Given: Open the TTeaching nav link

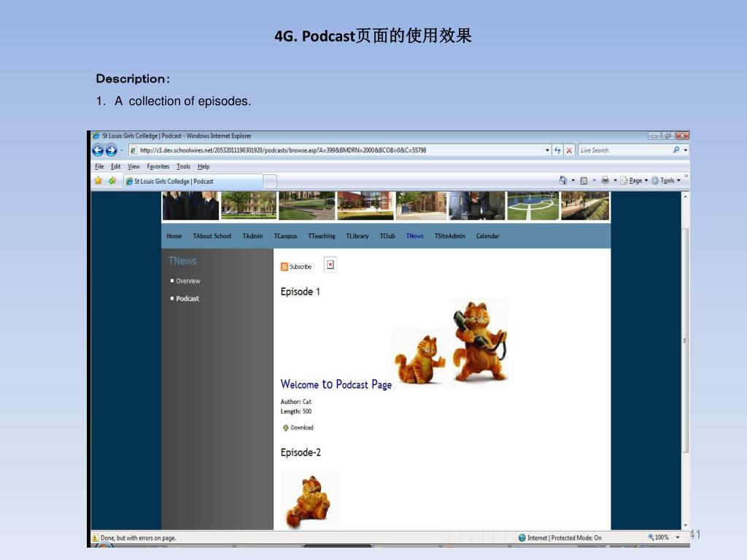Looking at the screenshot, I should click(x=322, y=236).
